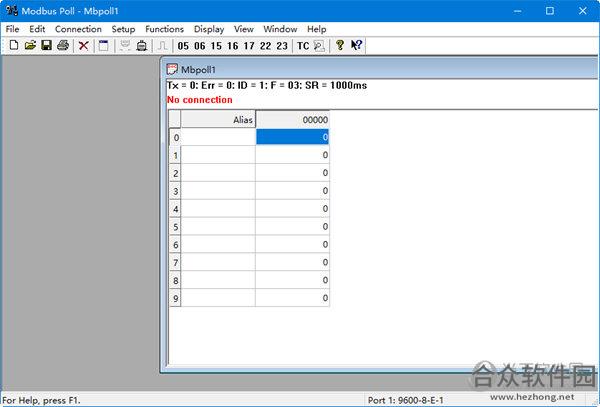Open the Connection menu
Image resolution: width=600 pixels, height=407 pixels.
tap(78, 29)
